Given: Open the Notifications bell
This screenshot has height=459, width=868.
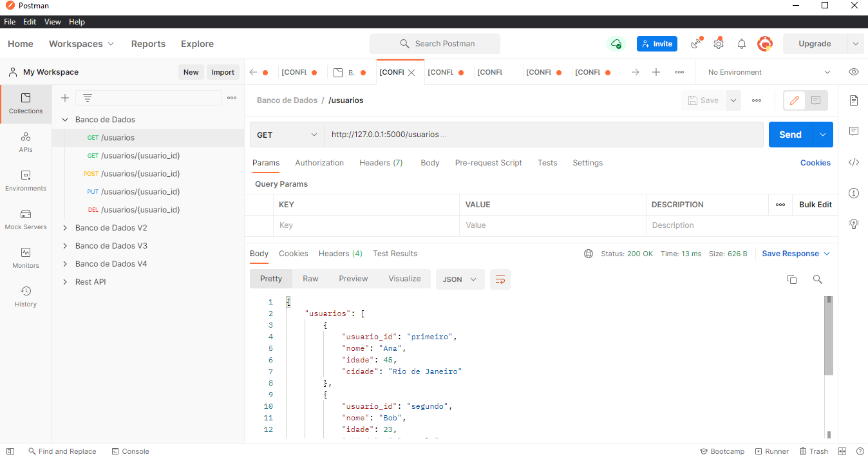Looking at the screenshot, I should [741, 43].
